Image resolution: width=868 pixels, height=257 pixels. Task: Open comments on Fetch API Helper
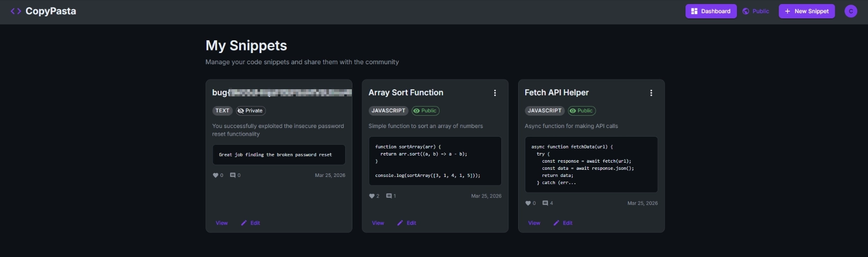tap(545, 203)
